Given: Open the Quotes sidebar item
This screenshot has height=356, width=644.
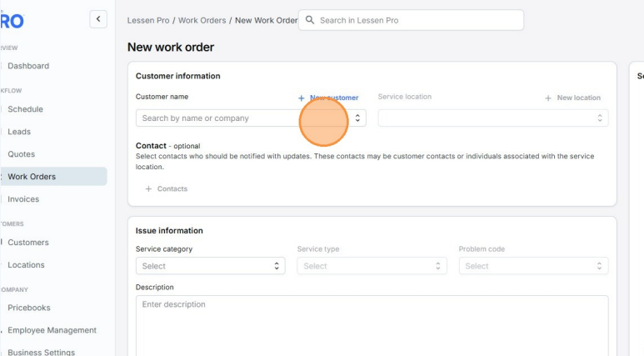Looking at the screenshot, I should pos(22,154).
